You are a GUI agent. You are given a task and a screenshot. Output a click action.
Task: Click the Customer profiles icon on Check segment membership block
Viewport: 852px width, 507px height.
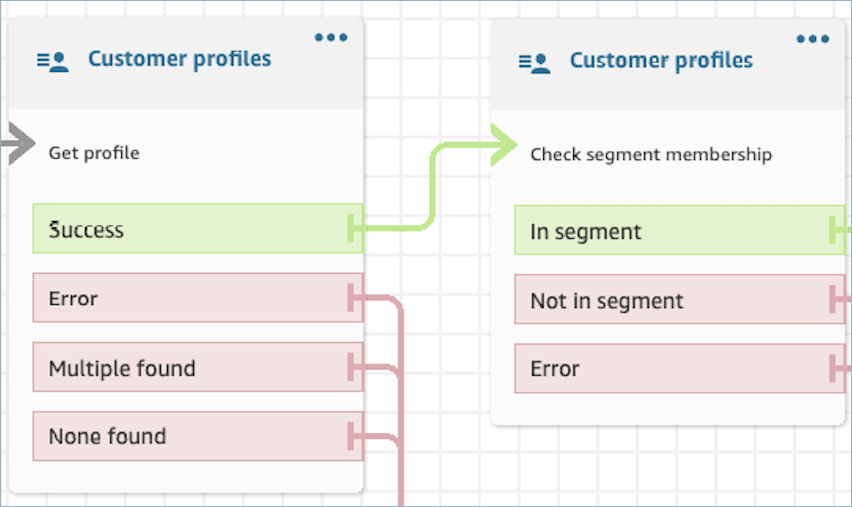click(x=534, y=62)
